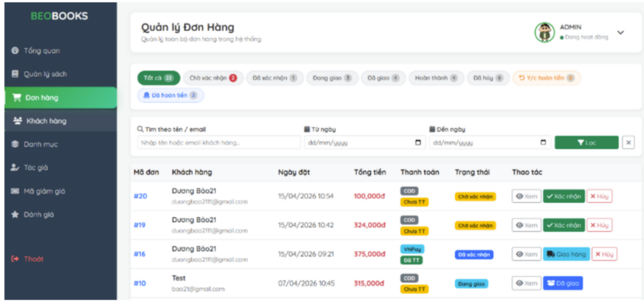644x302 pixels.
Task: Filter by Đã hủy cancelled orders
Action: pos(488,78)
